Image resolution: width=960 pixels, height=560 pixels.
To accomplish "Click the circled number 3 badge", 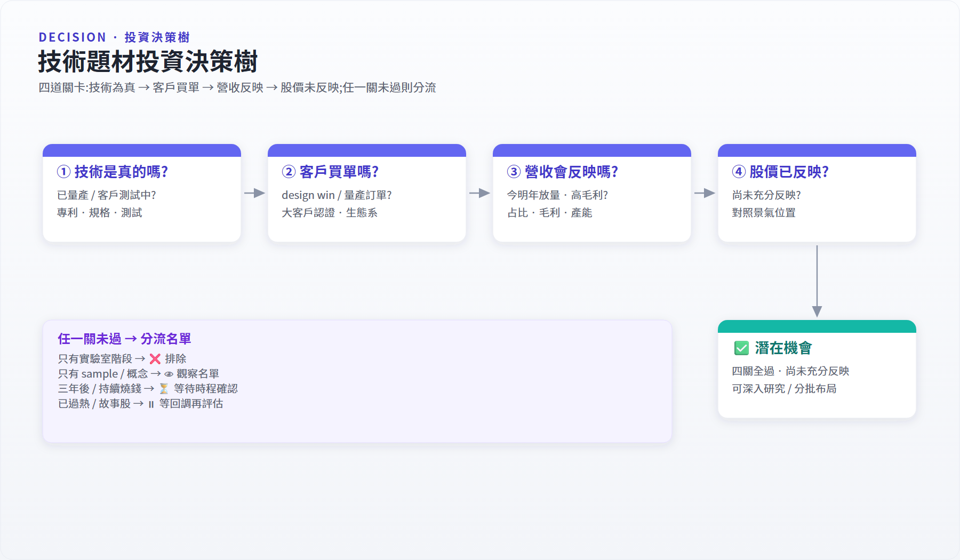I will (x=514, y=172).
